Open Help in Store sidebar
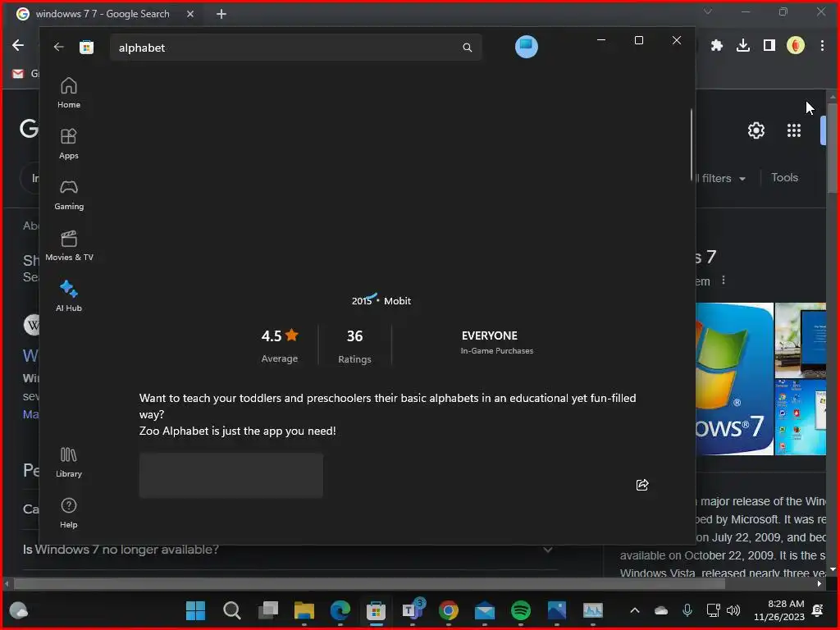The image size is (840, 630). (69, 513)
